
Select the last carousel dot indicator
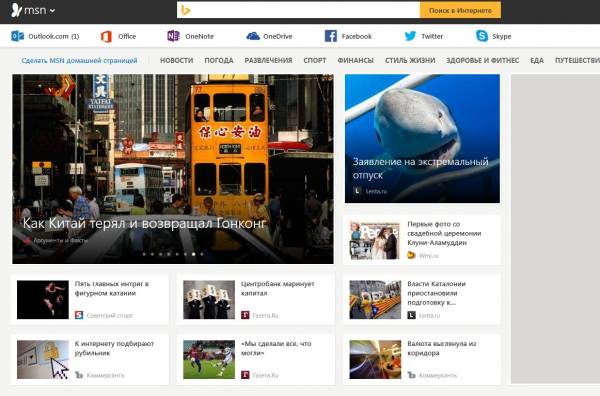coord(202,254)
